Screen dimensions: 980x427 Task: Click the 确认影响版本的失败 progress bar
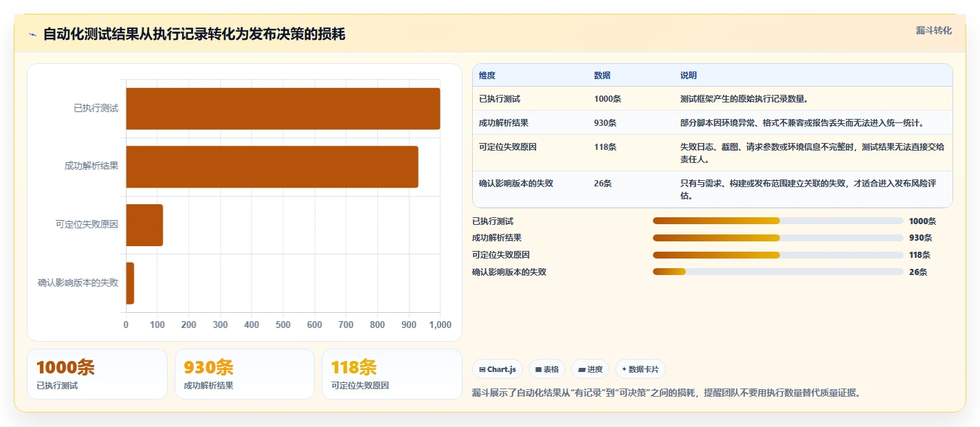778,272
